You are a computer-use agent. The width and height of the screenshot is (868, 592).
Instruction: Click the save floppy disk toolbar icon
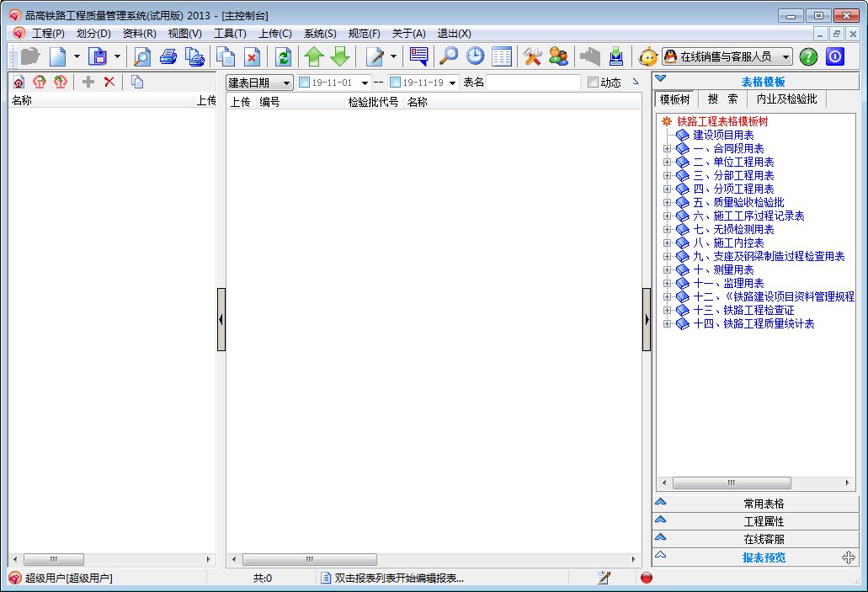99,56
